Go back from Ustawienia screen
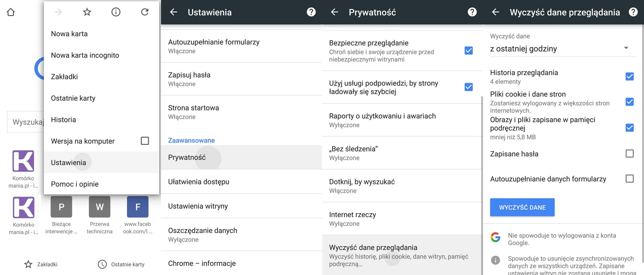This screenshot has height=275, width=644. [x=174, y=12]
